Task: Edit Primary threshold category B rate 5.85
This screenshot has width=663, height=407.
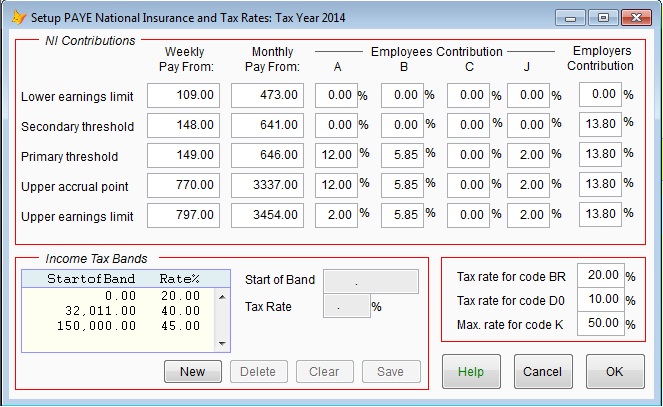Action: click(x=402, y=155)
